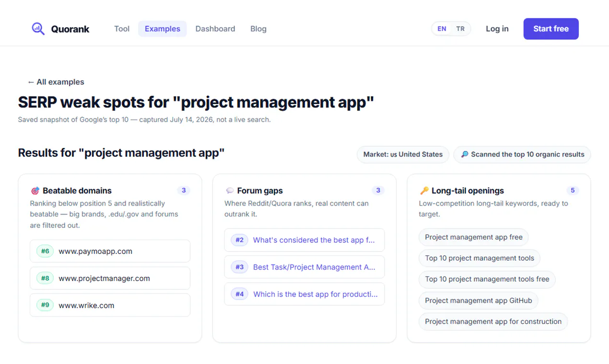609x364 pixels.
Task: Go to Dashboard in navigation
Action: click(215, 29)
